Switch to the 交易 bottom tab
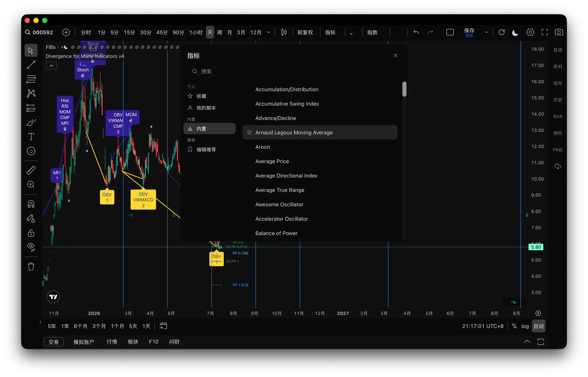Viewport: 588px width, 377px height. coord(54,342)
